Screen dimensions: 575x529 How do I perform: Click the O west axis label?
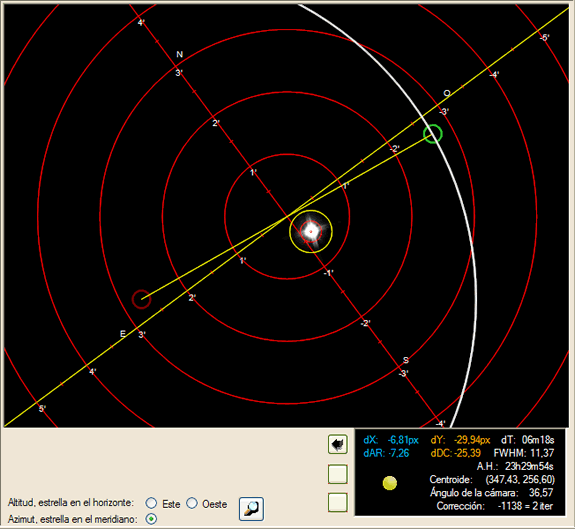click(447, 93)
